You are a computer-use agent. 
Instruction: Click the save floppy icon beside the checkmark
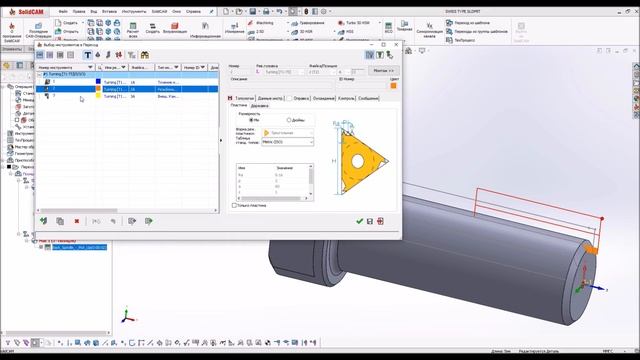(x=370, y=221)
